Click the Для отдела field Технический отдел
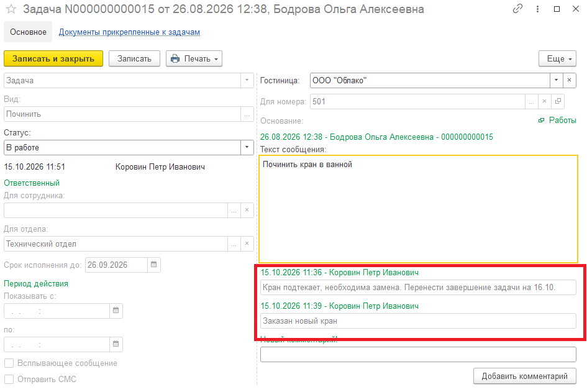The width and height of the screenshot is (587, 392). [x=116, y=244]
